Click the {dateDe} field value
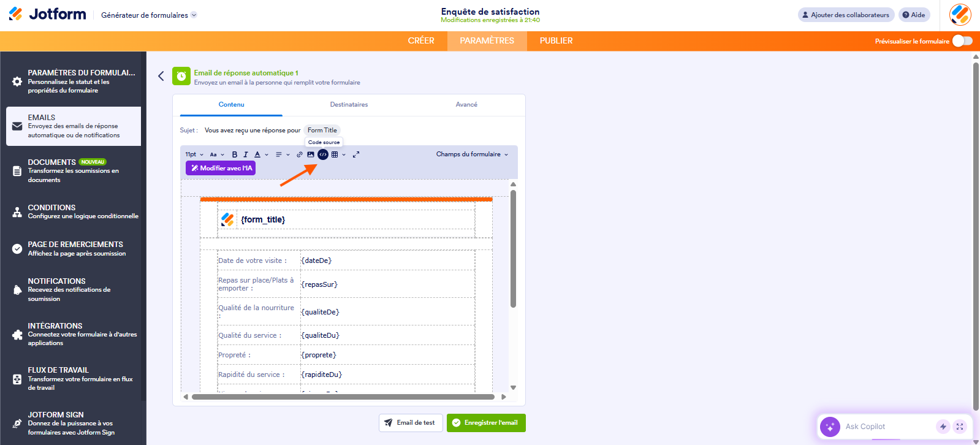Image resolution: width=980 pixels, height=445 pixels. click(316, 261)
